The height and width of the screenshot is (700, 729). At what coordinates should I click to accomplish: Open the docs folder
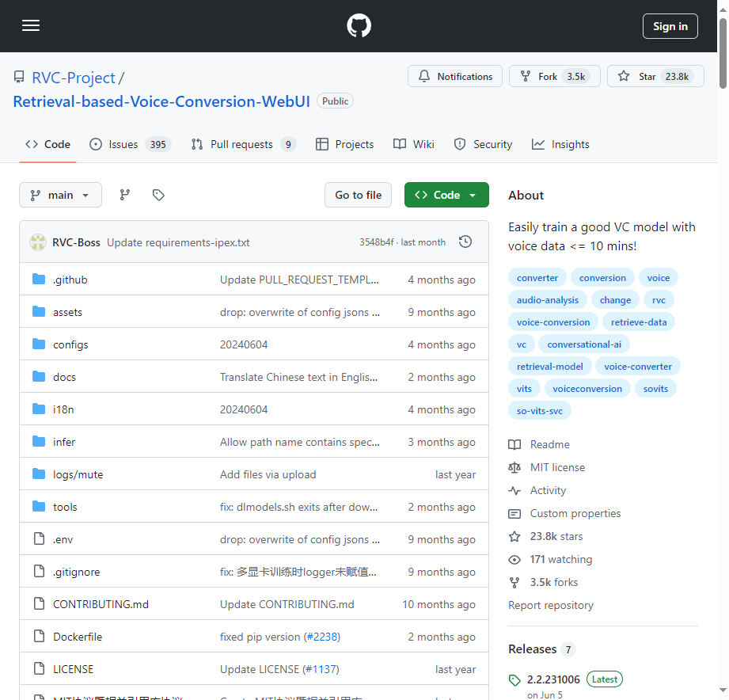64,377
